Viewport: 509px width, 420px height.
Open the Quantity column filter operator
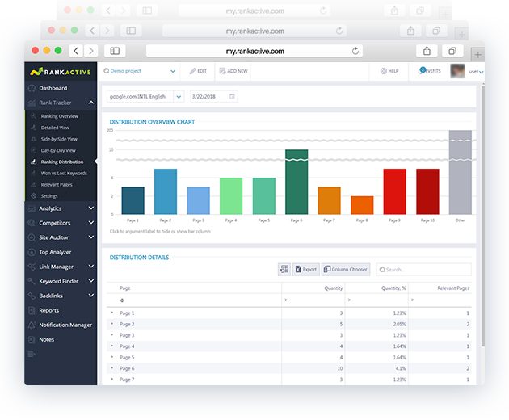(x=286, y=300)
